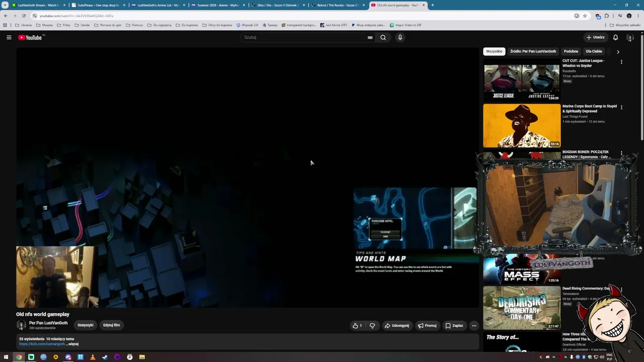Select the Wszystkie filter chip

pos(494,51)
